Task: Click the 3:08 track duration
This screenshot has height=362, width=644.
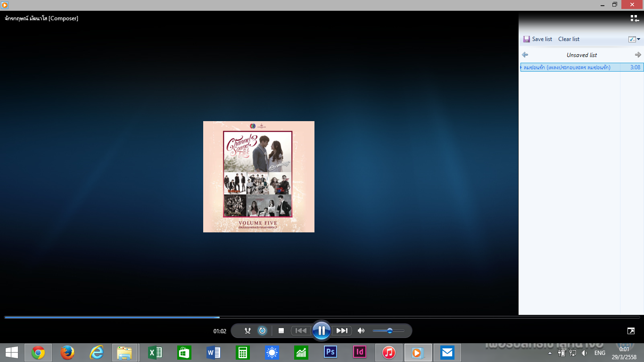Action: click(x=635, y=67)
